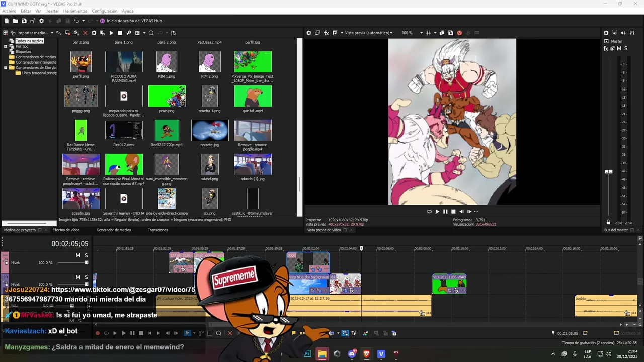Open video output FX in the preview toolbar
The height and width of the screenshot is (362, 644).
[x=326, y=33]
